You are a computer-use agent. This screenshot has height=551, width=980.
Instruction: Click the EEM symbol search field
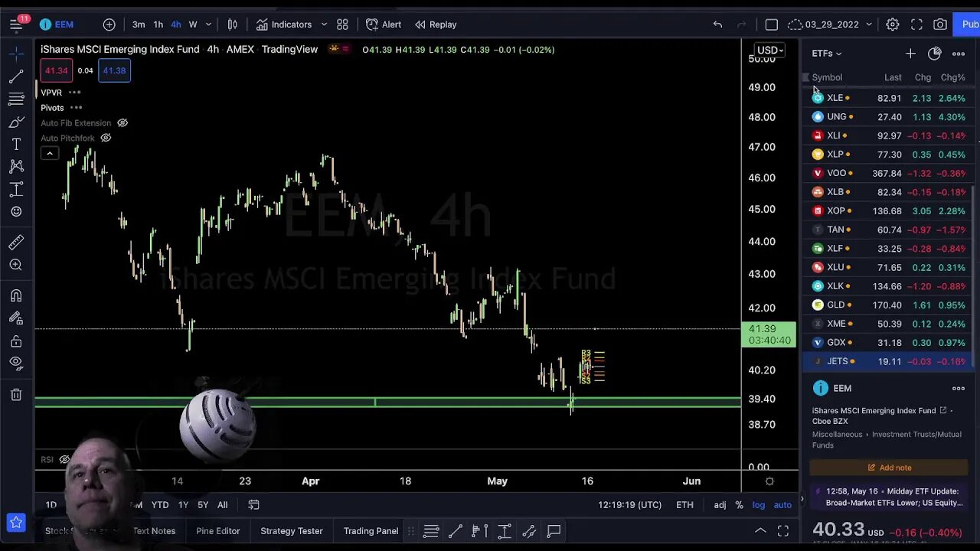[x=58, y=24]
